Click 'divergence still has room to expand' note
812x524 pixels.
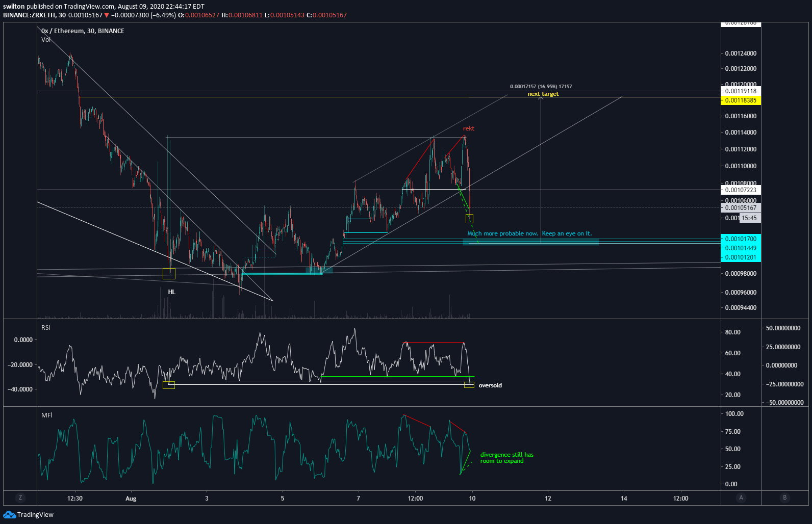506,458
